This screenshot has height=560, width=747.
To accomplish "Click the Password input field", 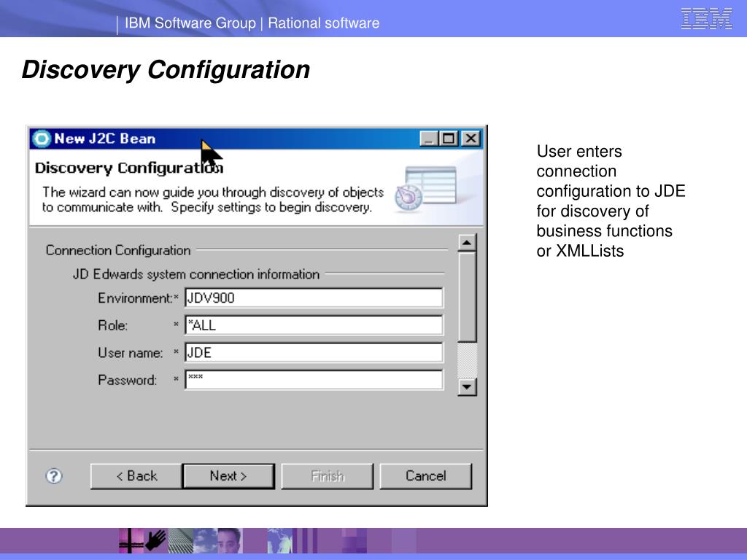I will pyautogui.click(x=314, y=380).
